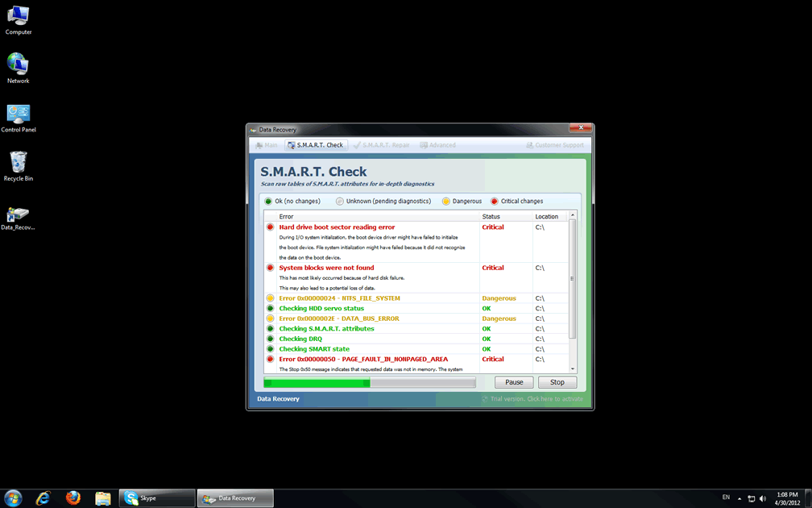
Task: Pause the running scan
Action: click(x=514, y=382)
